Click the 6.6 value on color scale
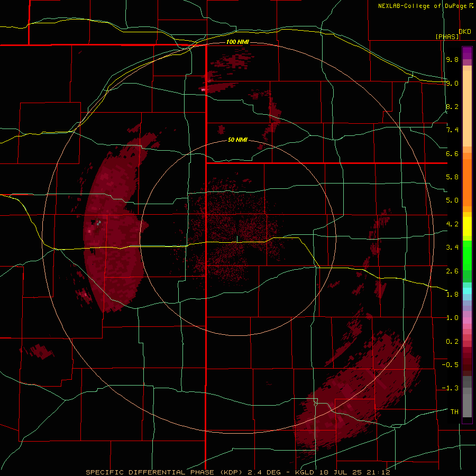The height and width of the screenshot is (476, 476). (452, 153)
